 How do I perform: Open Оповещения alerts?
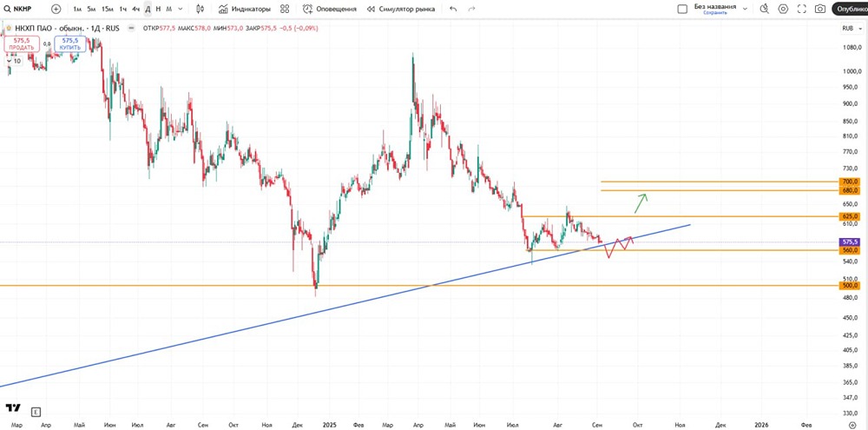330,9
